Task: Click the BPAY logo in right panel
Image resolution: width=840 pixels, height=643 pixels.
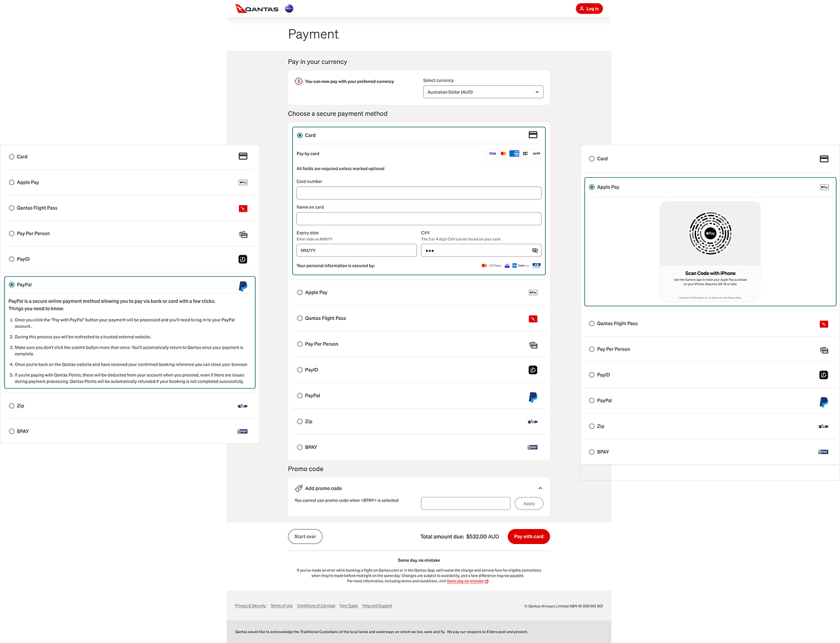Action: (824, 451)
